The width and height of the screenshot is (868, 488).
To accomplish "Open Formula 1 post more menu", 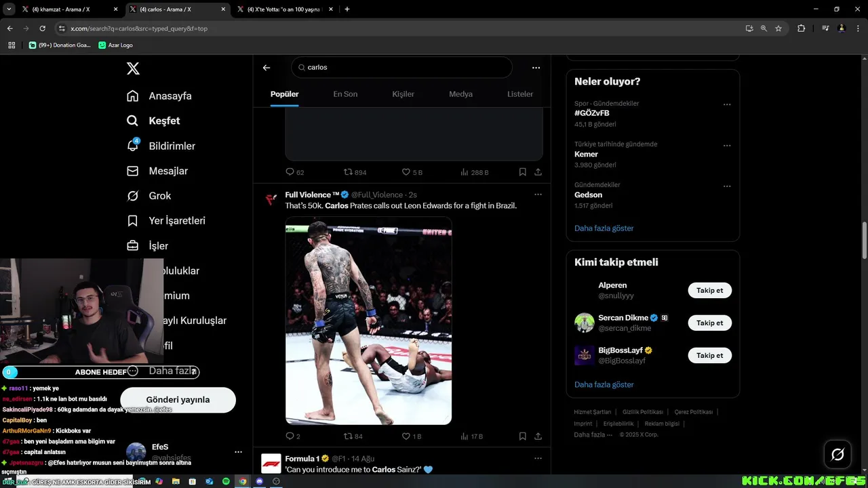I will (x=538, y=458).
